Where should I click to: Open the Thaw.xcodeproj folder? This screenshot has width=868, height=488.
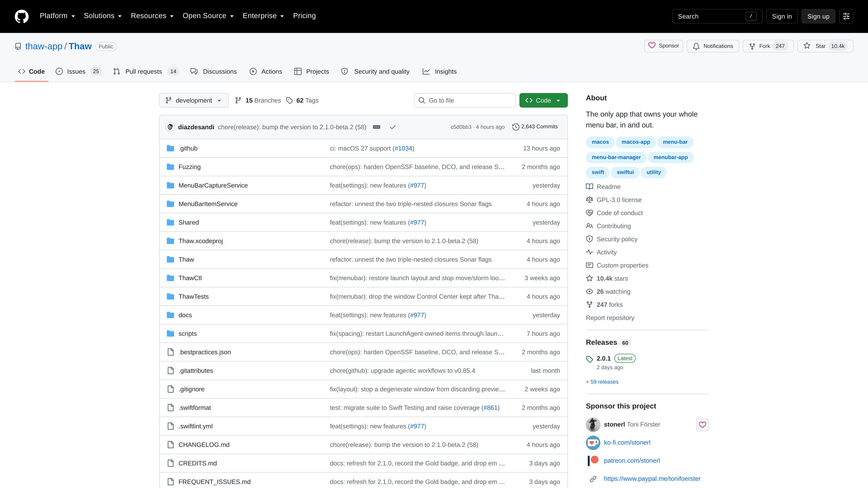[200, 241]
